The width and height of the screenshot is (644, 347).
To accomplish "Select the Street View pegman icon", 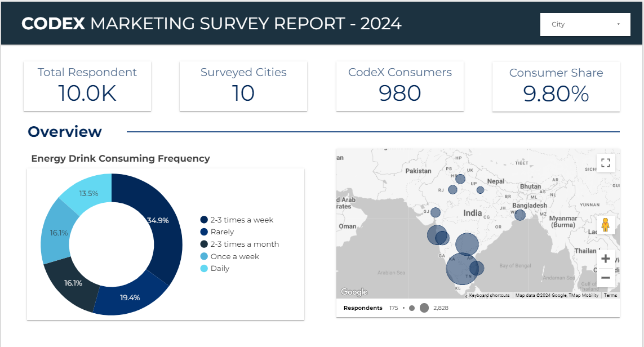I will pos(605,225).
